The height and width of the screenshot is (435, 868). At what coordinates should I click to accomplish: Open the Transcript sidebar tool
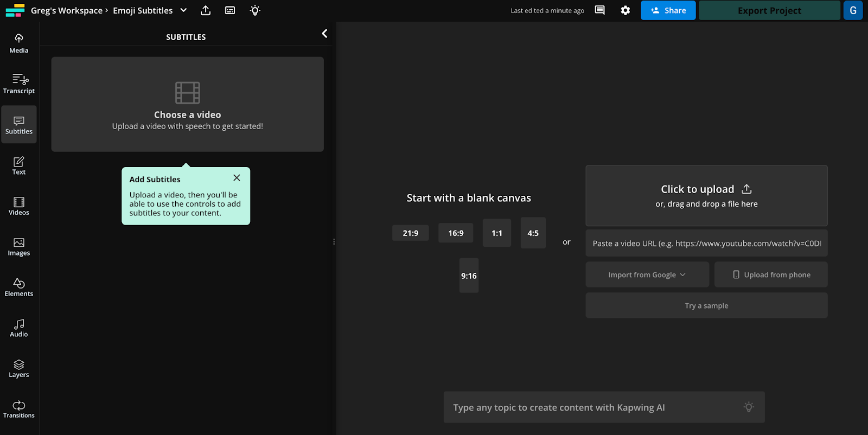pyautogui.click(x=19, y=84)
